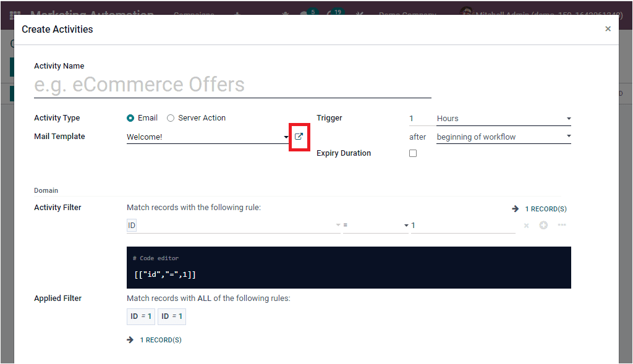Close the Create Activities dialog

point(608,28)
